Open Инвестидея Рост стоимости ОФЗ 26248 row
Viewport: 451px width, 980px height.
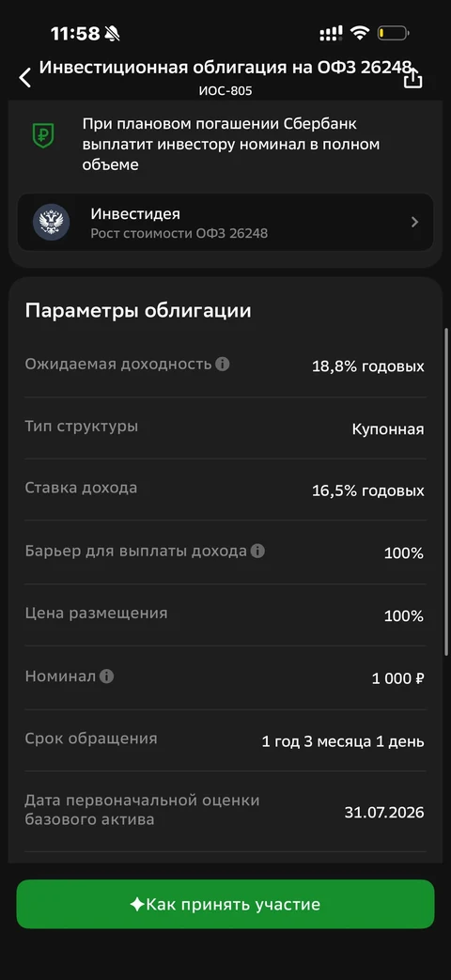pos(225,223)
